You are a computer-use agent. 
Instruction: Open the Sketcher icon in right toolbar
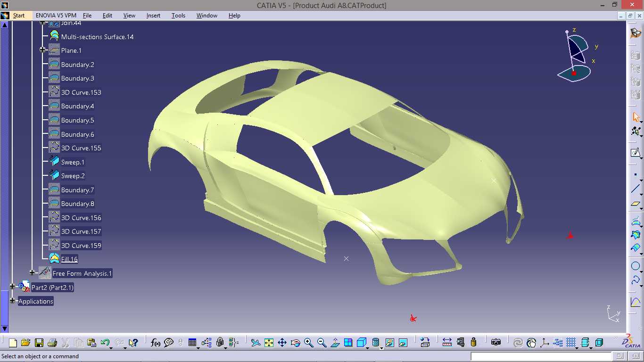tap(636, 152)
